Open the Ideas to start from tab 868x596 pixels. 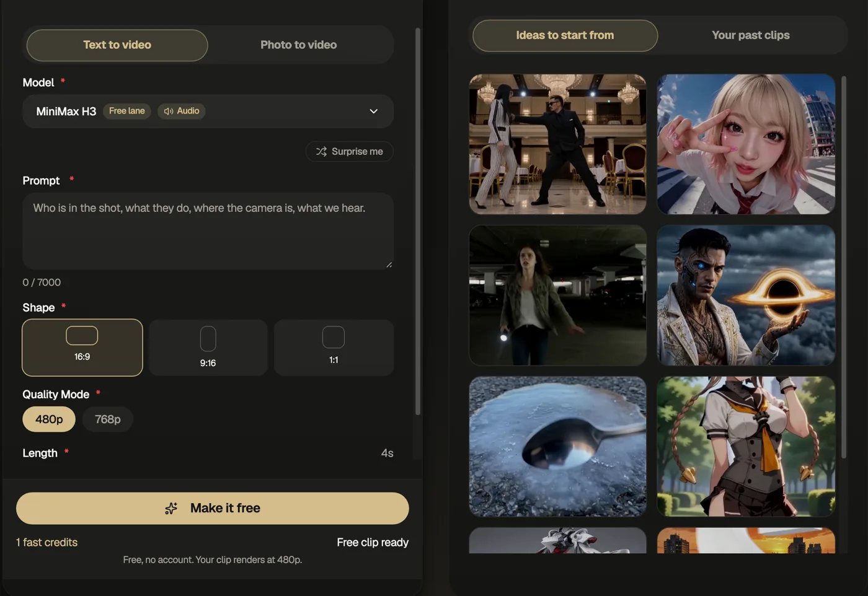pyautogui.click(x=565, y=35)
